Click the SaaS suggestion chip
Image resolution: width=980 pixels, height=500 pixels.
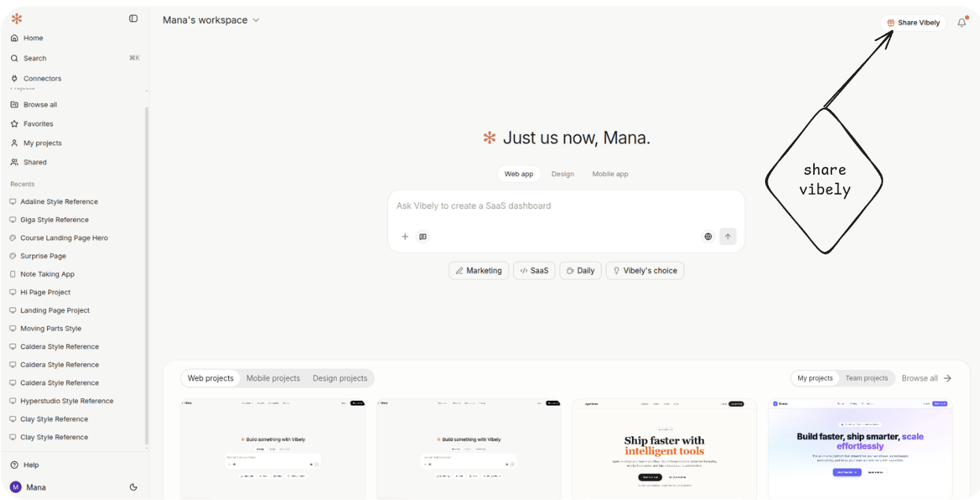pos(534,271)
